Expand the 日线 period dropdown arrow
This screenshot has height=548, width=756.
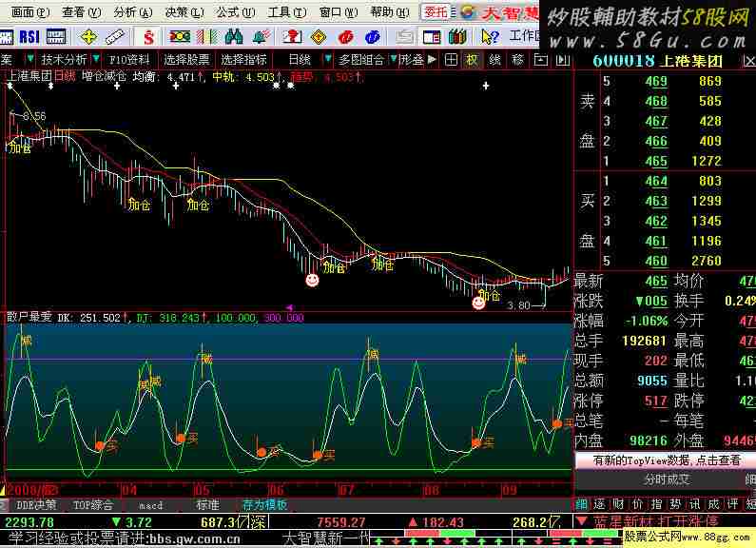click(x=328, y=59)
